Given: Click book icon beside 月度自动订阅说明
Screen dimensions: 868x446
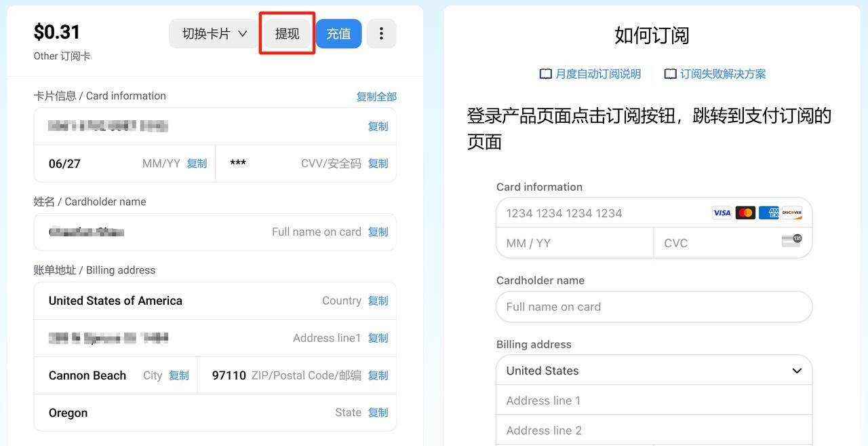Looking at the screenshot, I should click(545, 74).
